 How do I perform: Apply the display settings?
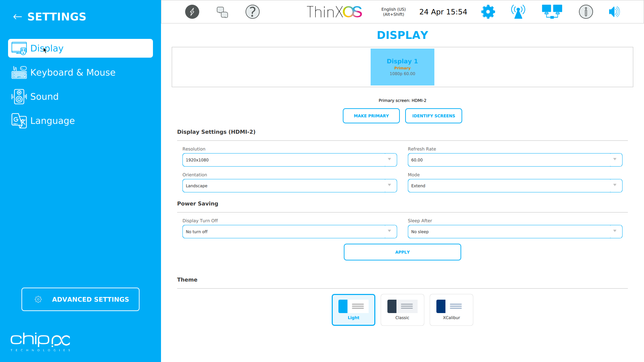(402, 252)
